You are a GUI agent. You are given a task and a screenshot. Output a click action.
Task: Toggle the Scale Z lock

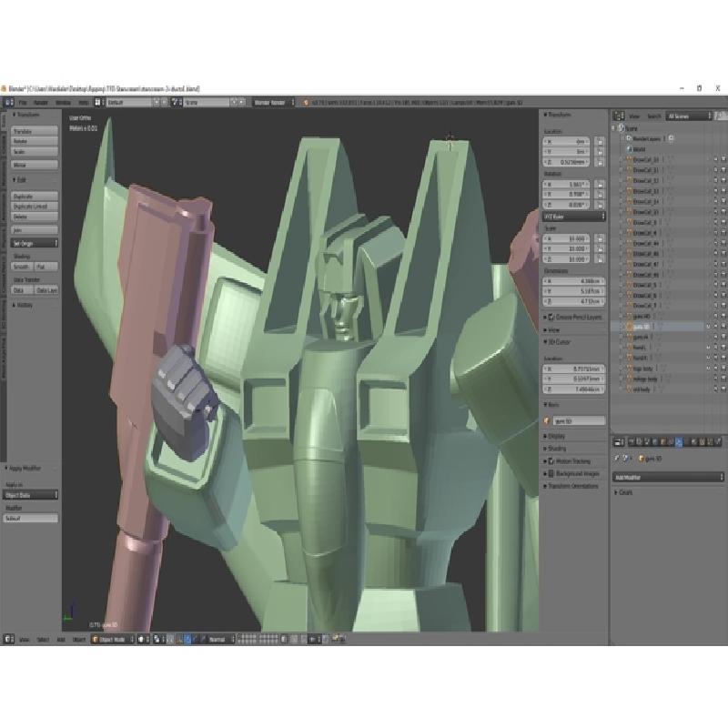click(600, 259)
